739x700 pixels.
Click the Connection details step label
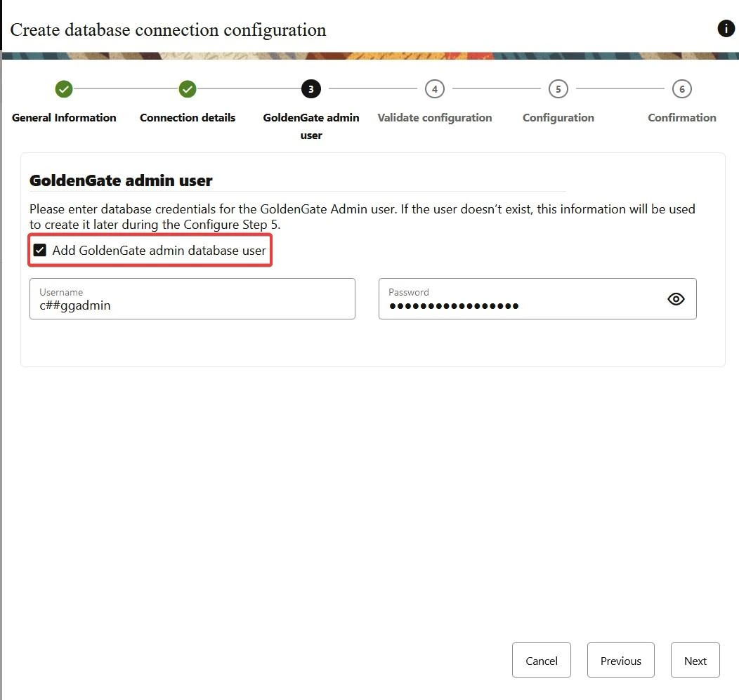pos(187,118)
